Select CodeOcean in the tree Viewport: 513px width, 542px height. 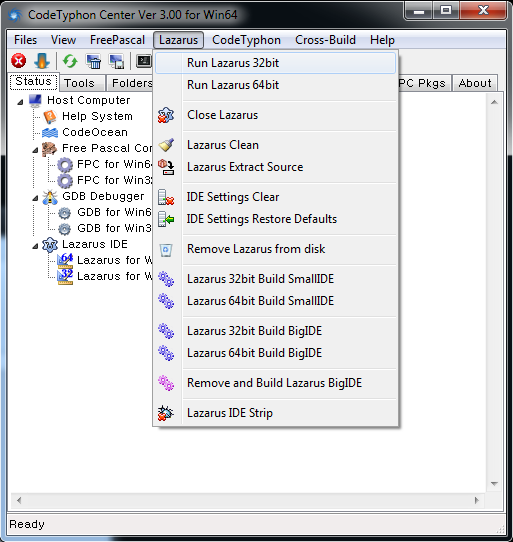[95, 132]
